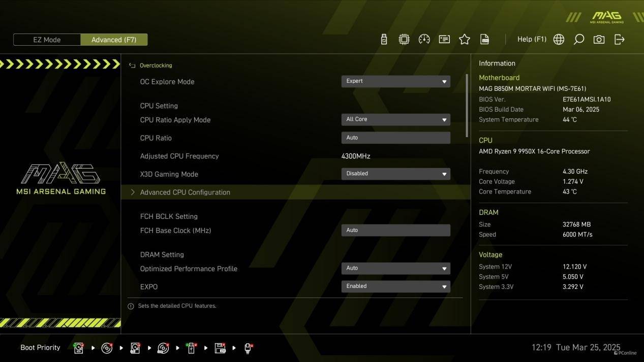The height and width of the screenshot is (362, 644).
Task: Click the settings list scrollbar
Action: 467,105
